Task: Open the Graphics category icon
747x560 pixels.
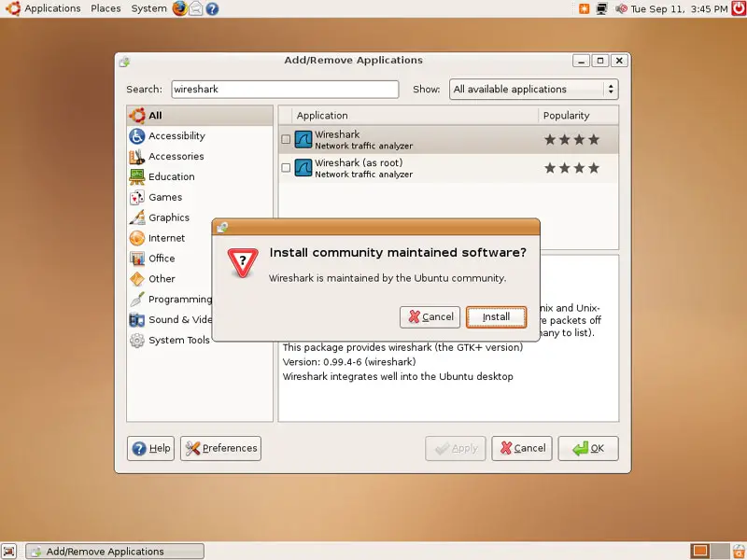Action: click(x=137, y=217)
